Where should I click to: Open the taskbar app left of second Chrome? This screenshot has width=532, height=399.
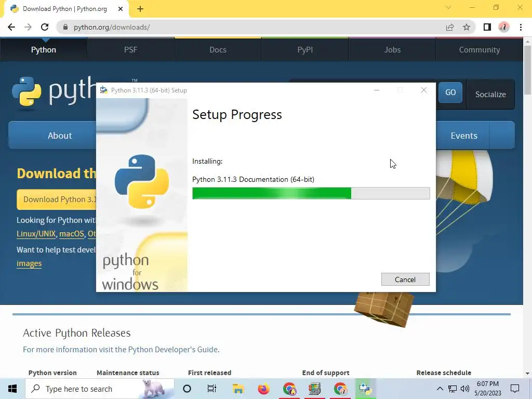point(314,389)
